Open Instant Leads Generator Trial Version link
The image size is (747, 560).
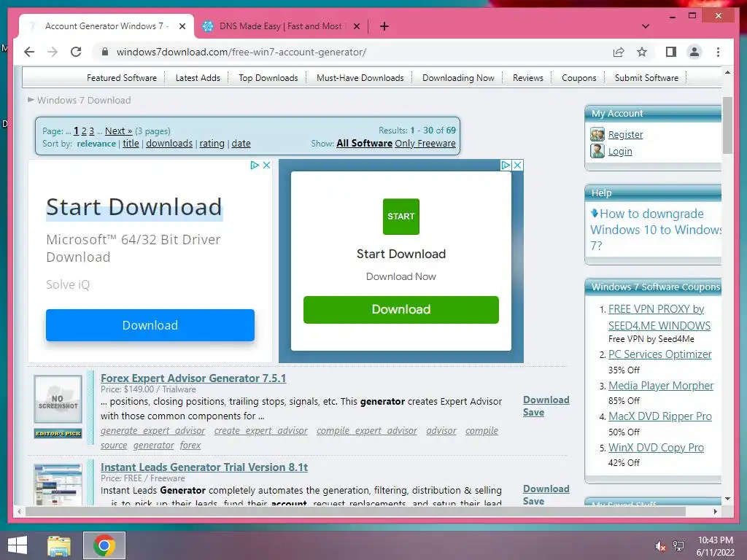pyautogui.click(x=204, y=467)
